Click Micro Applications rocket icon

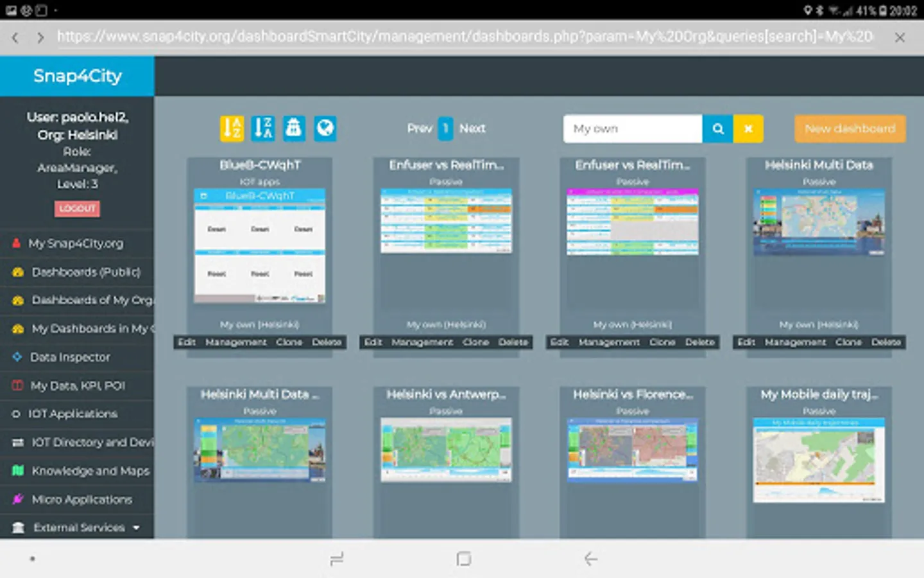pos(18,499)
